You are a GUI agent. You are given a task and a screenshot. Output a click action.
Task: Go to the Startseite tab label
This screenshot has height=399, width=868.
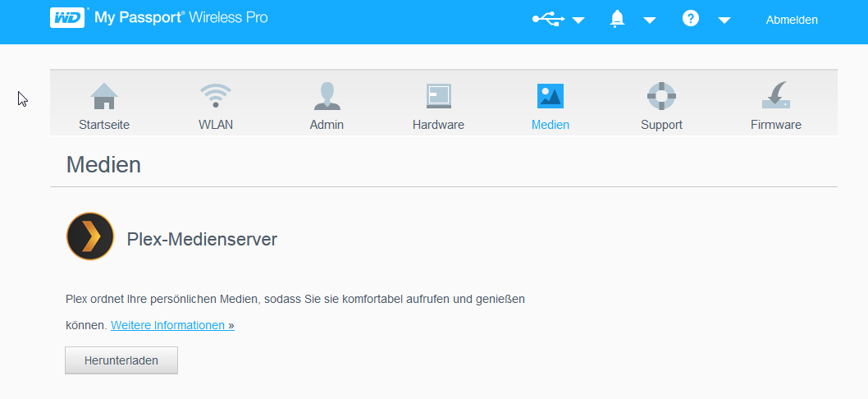point(104,125)
